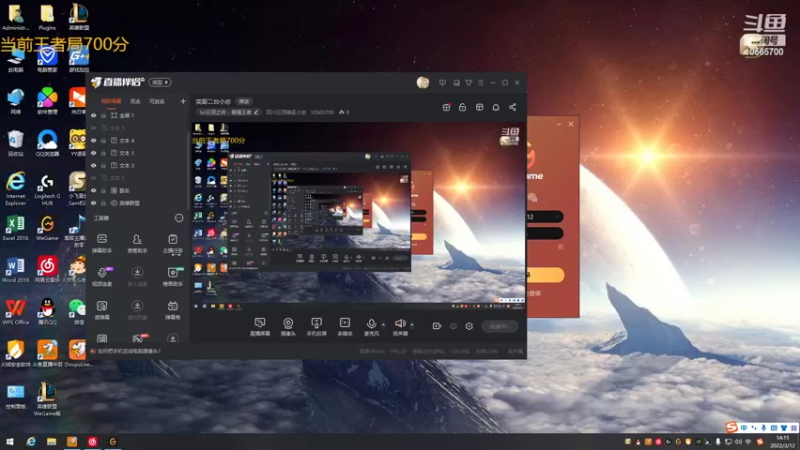Open the 主播任务 tool

172,243
